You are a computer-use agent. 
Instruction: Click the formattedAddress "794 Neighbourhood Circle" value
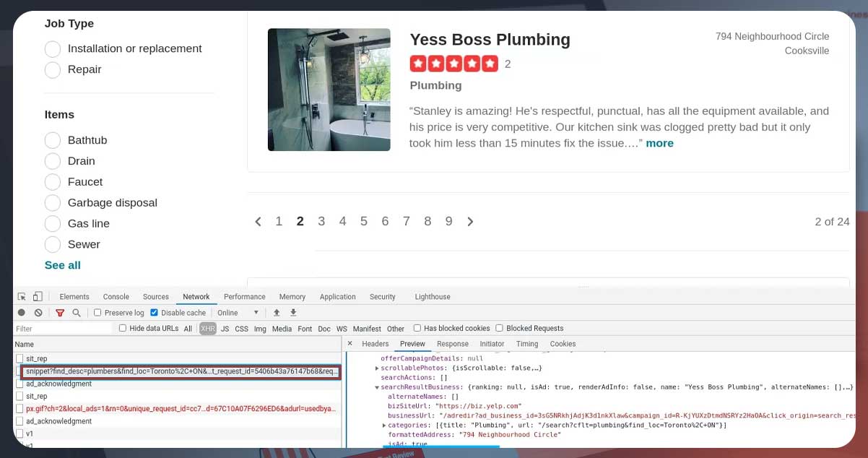[x=510, y=434]
